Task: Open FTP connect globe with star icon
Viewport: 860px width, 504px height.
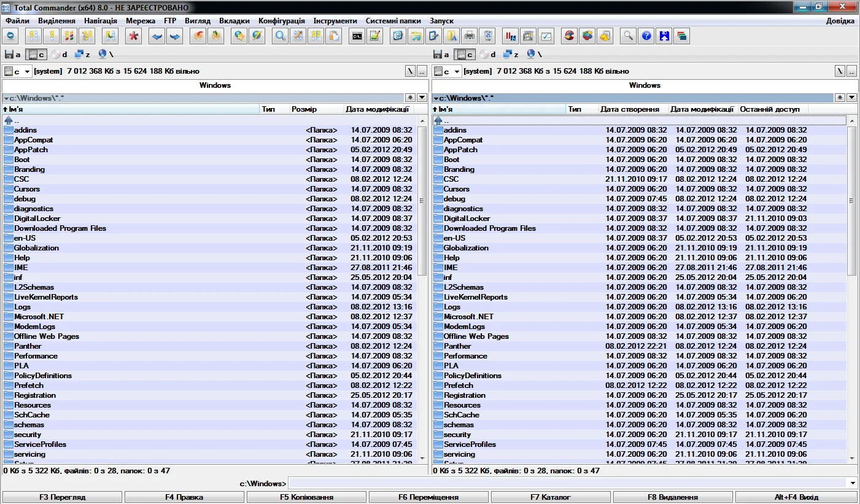Action: click(239, 36)
